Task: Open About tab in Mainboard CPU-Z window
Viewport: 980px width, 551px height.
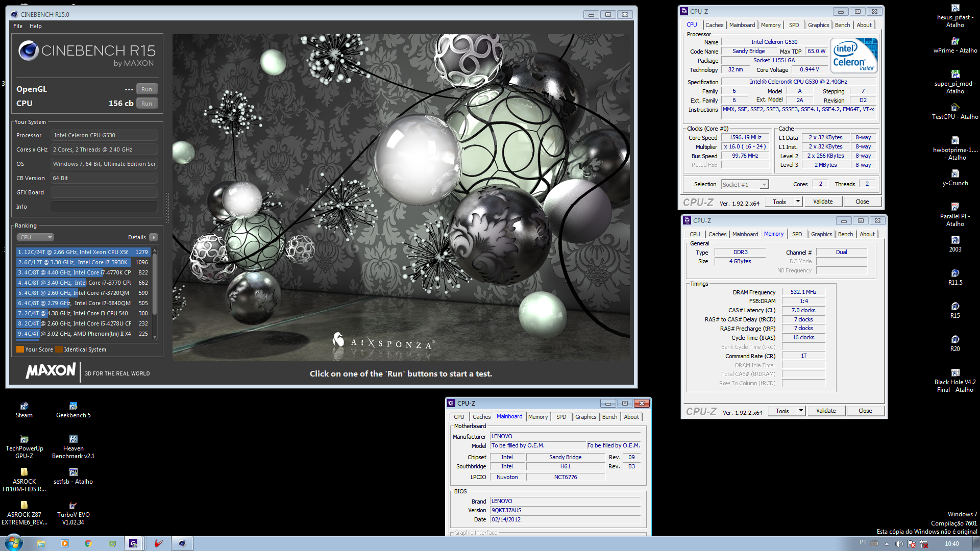Action: pyautogui.click(x=631, y=417)
